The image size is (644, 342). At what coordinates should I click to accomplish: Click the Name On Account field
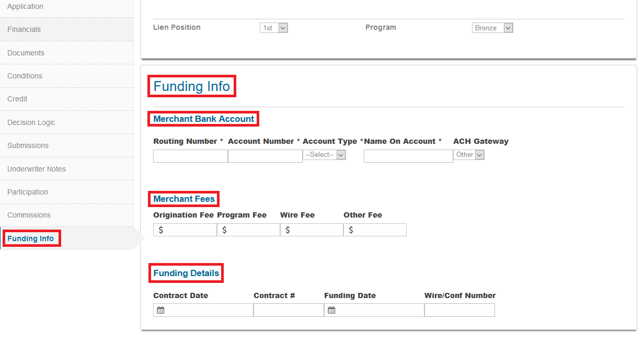pyautogui.click(x=408, y=156)
